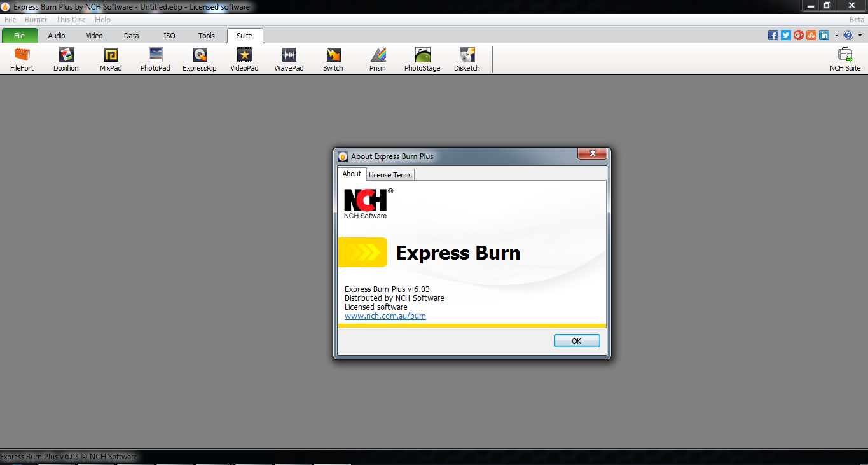The height and width of the screenshot is (465, 868).
Task: Open the This Disc menu
Action: (71, 20)
